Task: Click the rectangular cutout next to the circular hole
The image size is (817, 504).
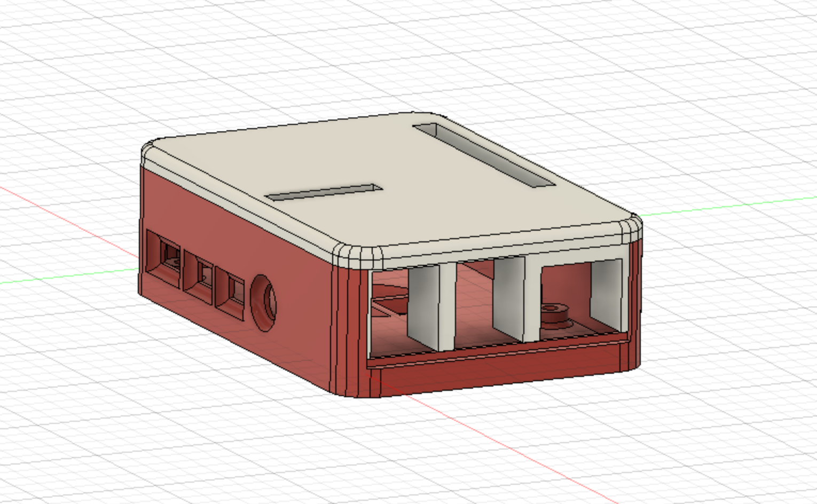Action: (231, 294)
